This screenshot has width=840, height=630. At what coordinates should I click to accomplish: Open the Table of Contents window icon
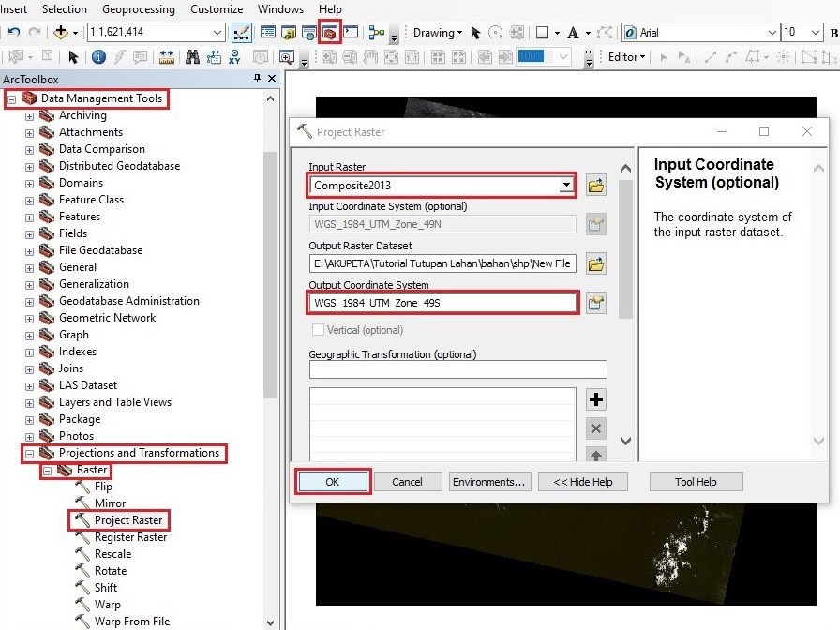pos(268,32)
